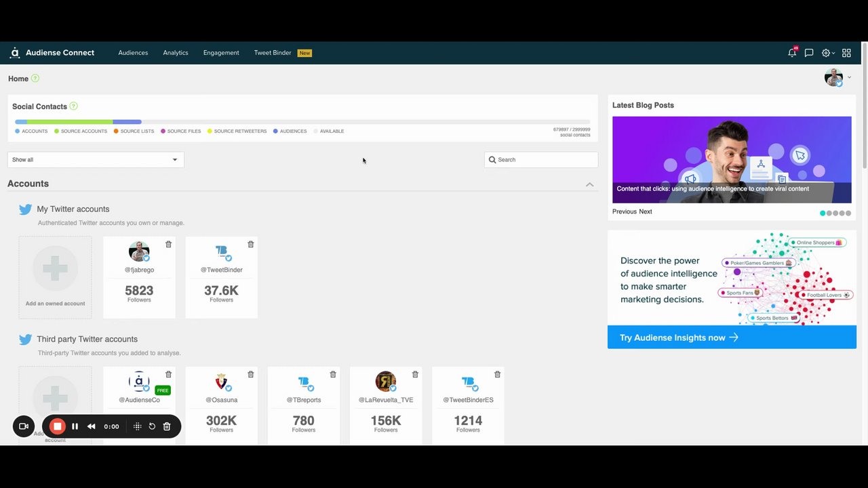Click the Latest Blog Posts heading
The image size is (868, 488).
[643, 105]
